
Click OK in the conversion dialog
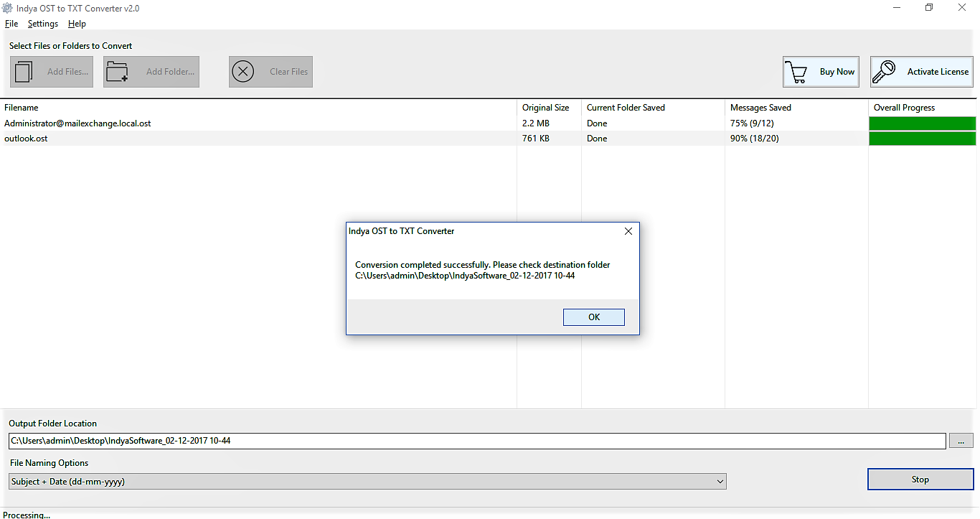tap(594, 317)
